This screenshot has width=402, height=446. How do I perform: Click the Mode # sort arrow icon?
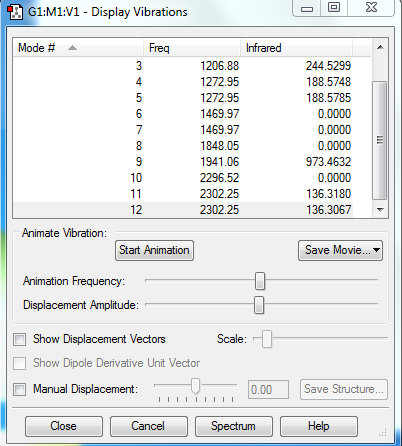click(x=72, y=48)
